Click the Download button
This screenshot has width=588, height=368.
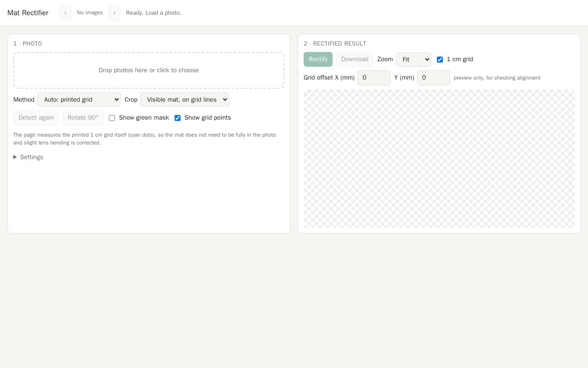(x=355, y=59)
